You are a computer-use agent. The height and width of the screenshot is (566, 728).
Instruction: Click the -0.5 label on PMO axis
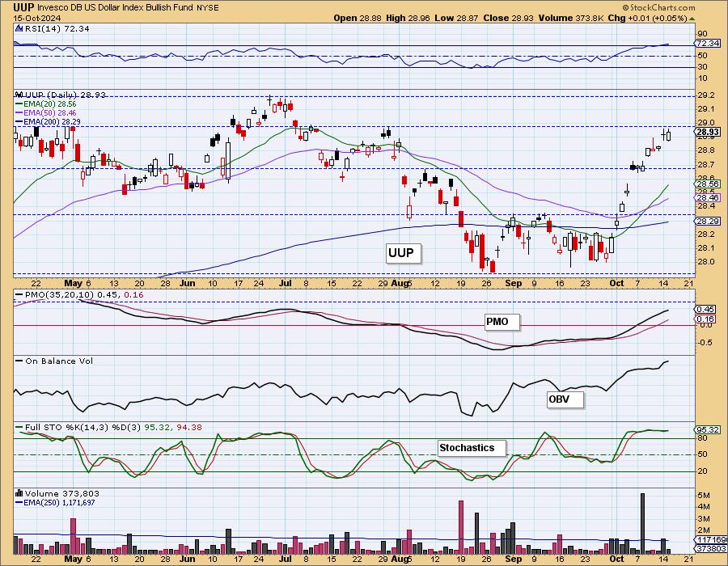[705, 342]
